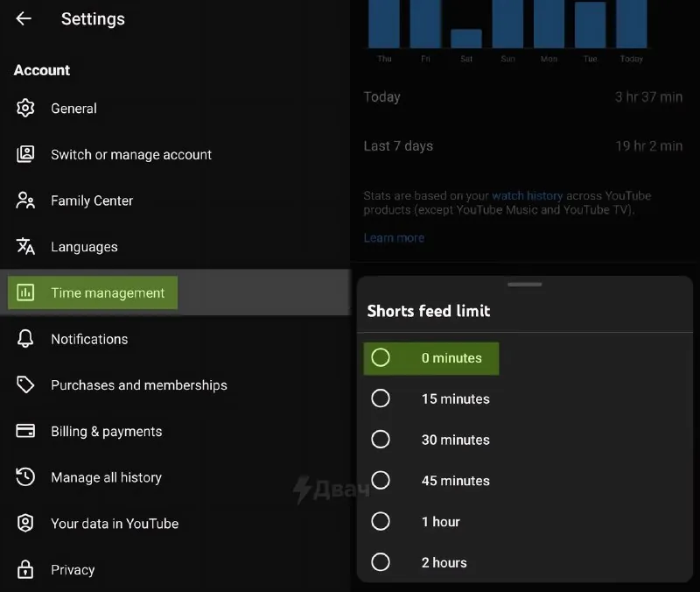Open General settings

(176, 108)
